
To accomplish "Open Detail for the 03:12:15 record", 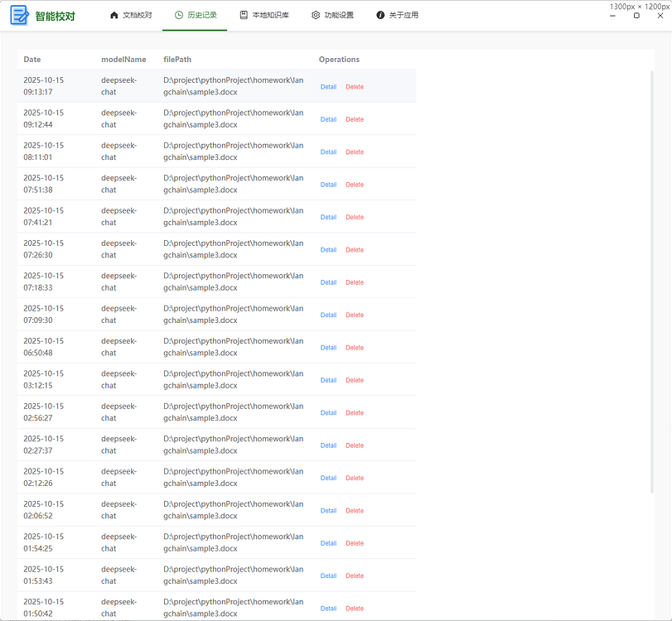I will pos(328,380).
